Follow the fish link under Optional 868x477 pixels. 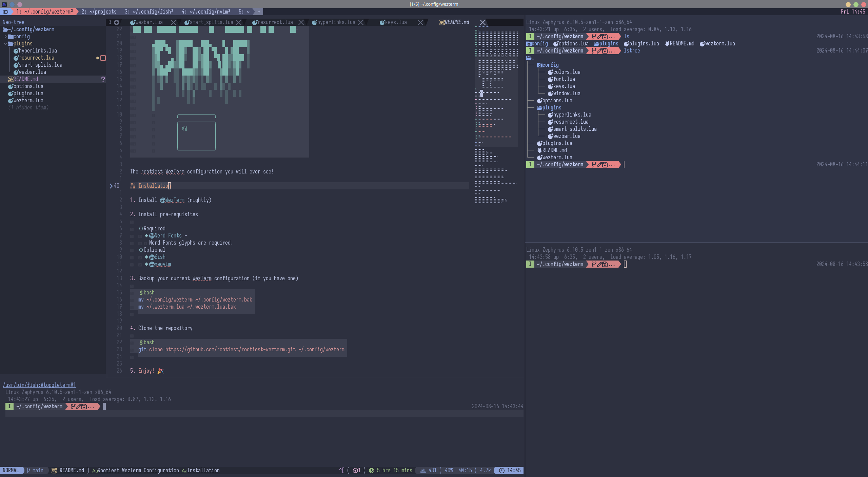(x=160, y=257)
